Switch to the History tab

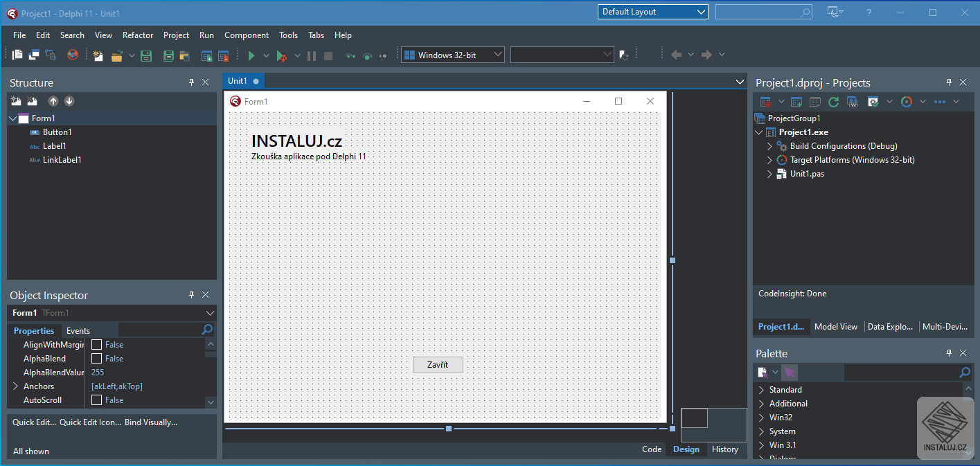pos(725,449)
